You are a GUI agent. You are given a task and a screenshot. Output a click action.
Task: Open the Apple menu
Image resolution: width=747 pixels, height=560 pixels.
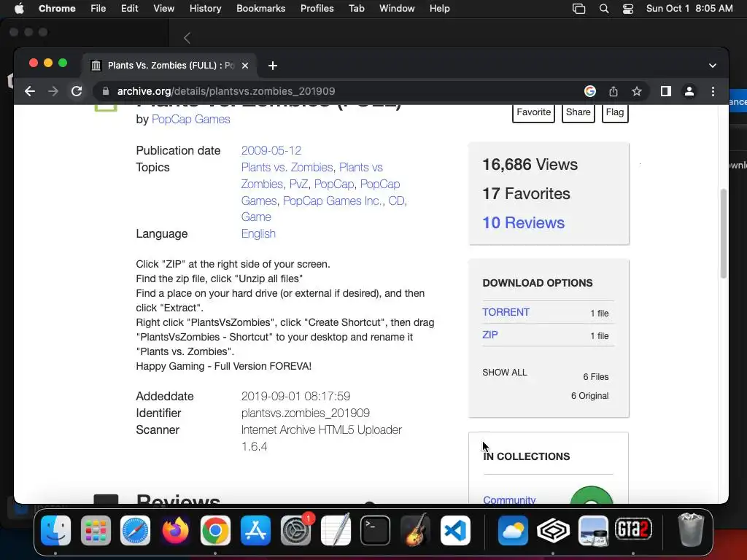19,9
